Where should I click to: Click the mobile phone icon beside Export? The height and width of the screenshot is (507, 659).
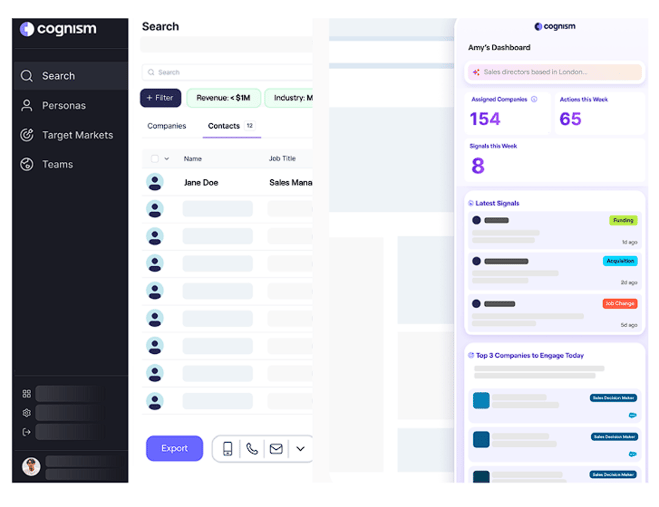tap(228, 449)
